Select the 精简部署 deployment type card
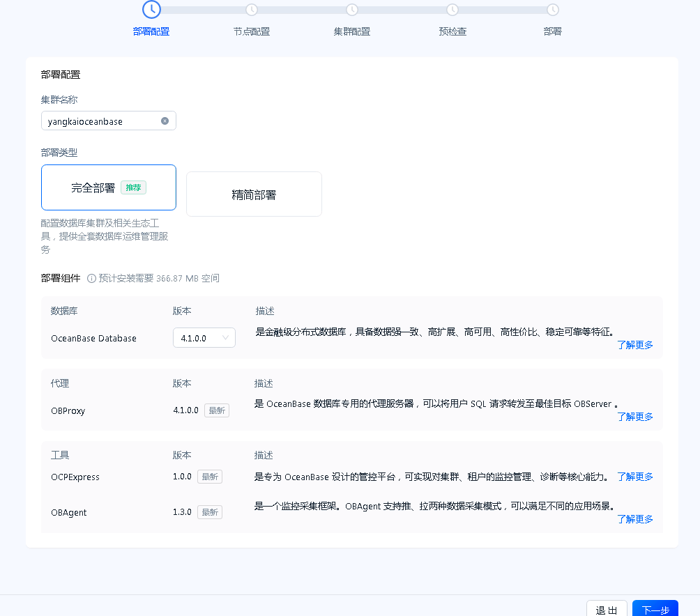 (254, 194)
